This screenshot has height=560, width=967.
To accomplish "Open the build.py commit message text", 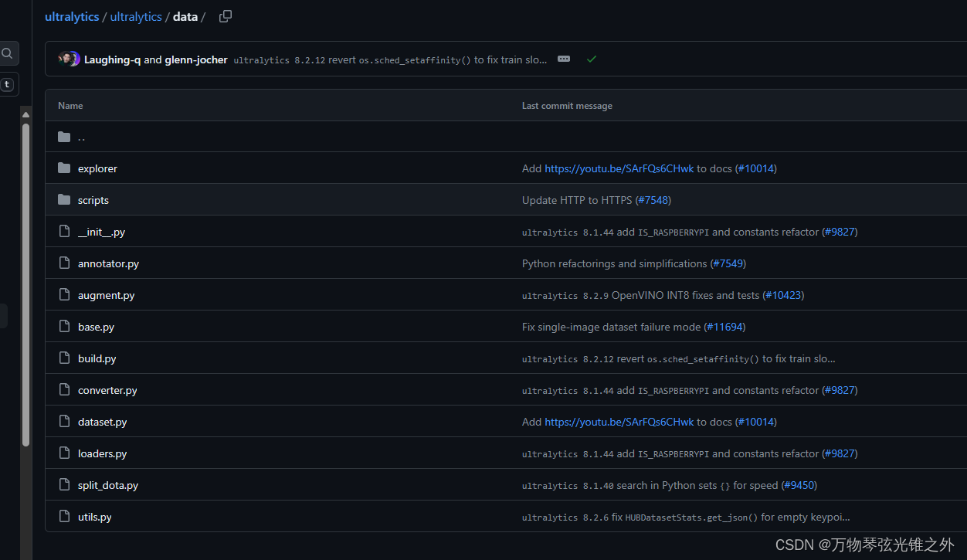I will tap(679, 358).
